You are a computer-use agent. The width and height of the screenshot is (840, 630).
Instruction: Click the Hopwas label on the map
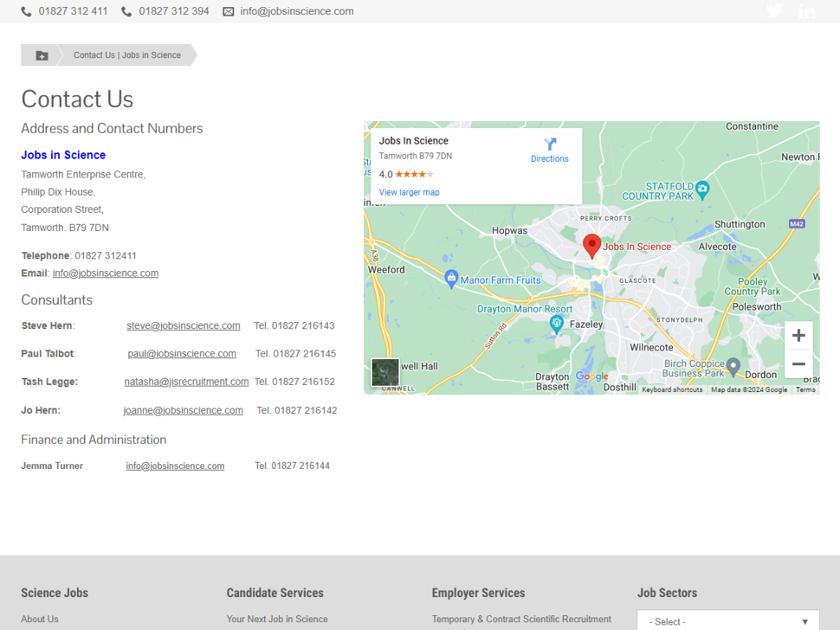(x=509, y=231)
